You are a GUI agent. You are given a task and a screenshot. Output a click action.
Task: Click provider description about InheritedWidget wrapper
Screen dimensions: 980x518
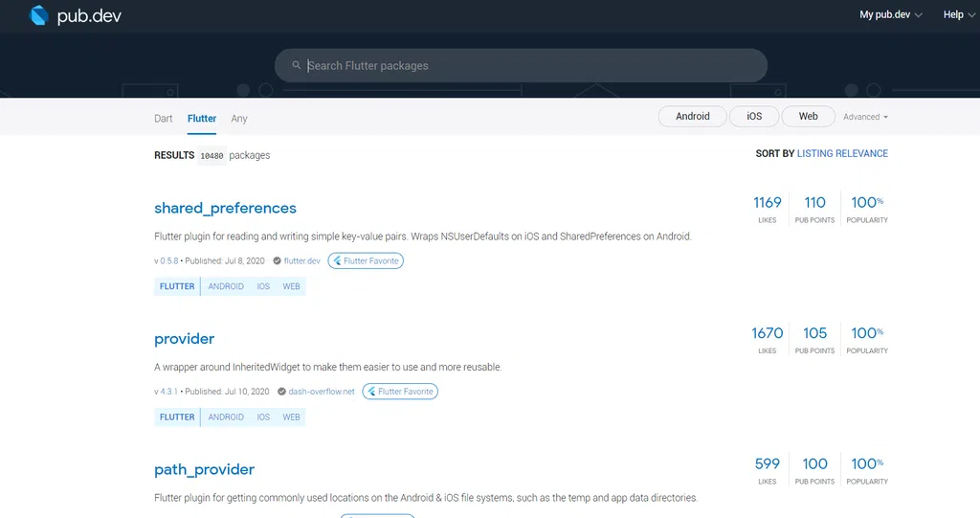point(327,368)
